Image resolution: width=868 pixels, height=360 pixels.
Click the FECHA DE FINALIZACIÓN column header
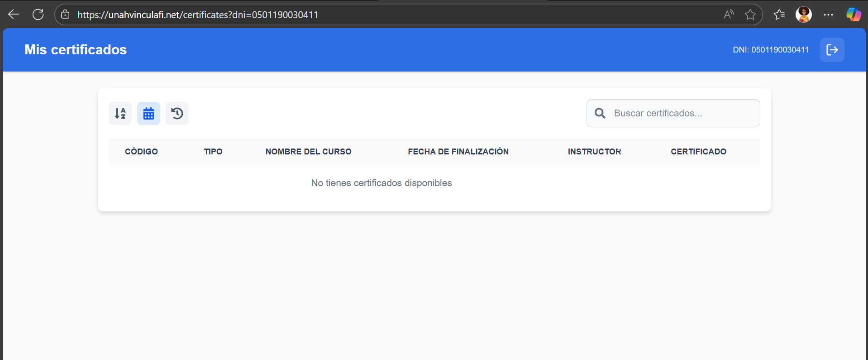coord(458,152)
